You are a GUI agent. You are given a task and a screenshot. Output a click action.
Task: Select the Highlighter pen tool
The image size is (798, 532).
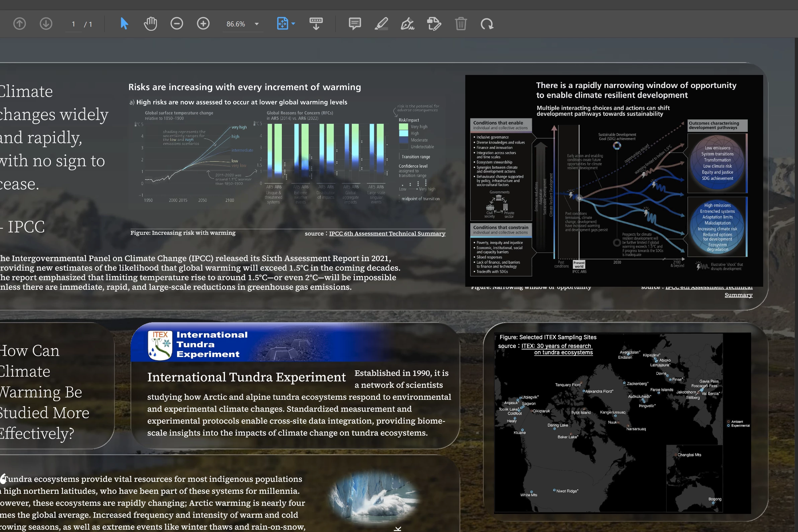coord(381,24)
